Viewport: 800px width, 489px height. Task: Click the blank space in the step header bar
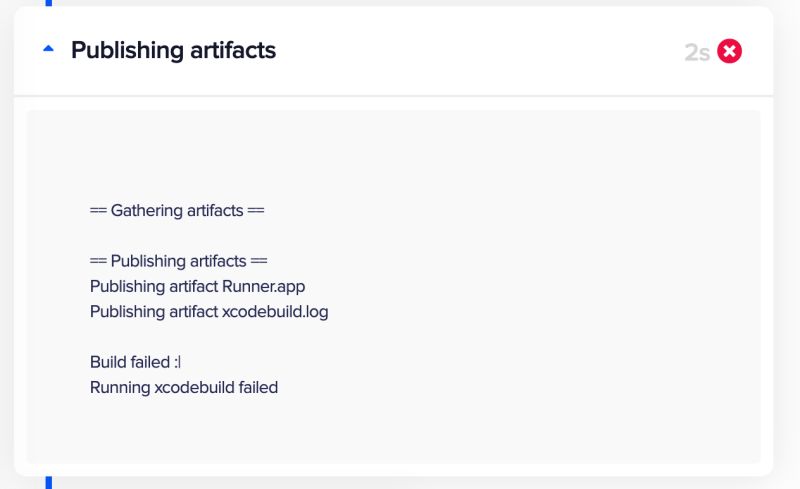480,51
